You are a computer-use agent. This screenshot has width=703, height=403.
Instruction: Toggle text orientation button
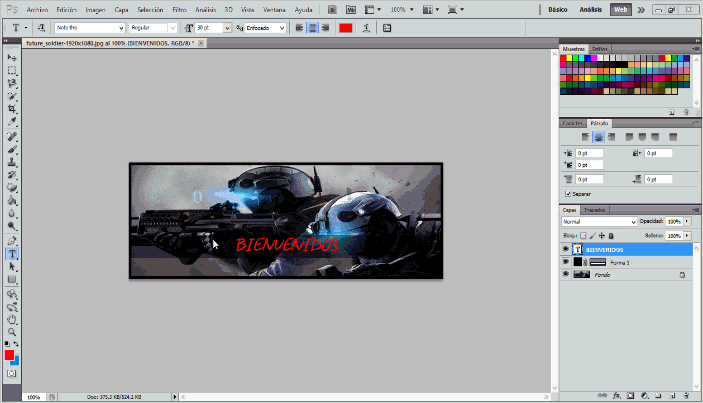click(41, 28)
